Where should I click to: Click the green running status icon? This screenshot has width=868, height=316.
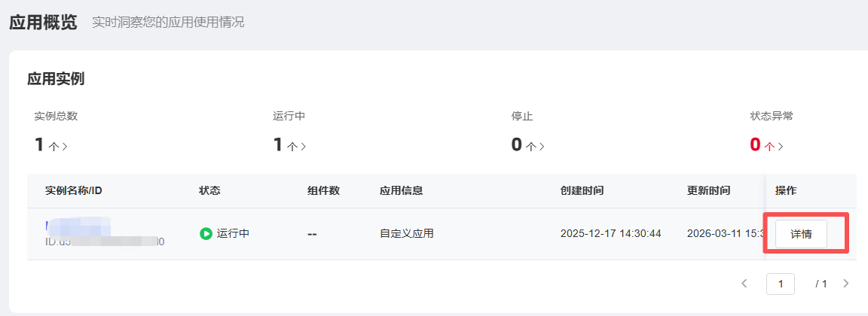(x=206, y=234)
